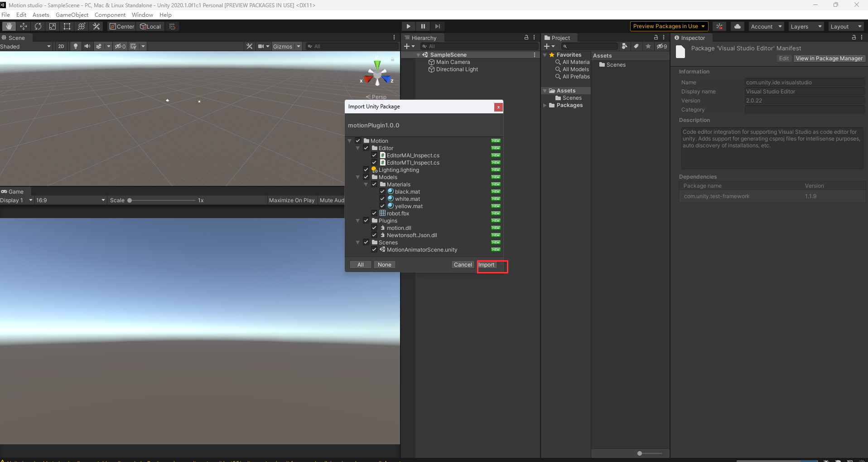Click View in Package Manager button

pyautogui.click(x=829, y=58)
